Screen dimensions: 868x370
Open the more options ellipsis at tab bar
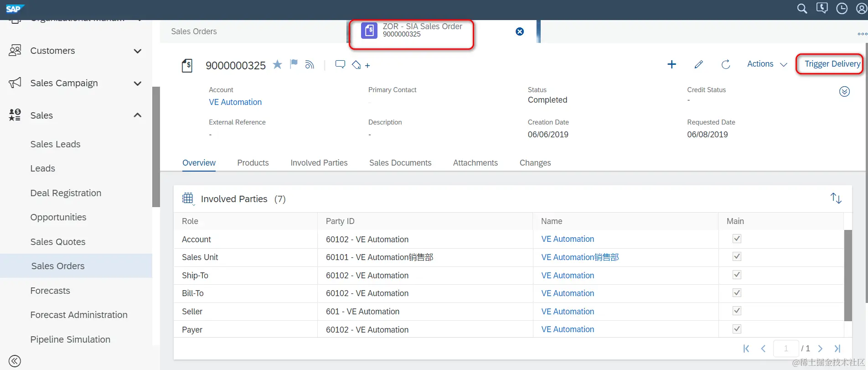pyautogui.click(x=862, y=34)
